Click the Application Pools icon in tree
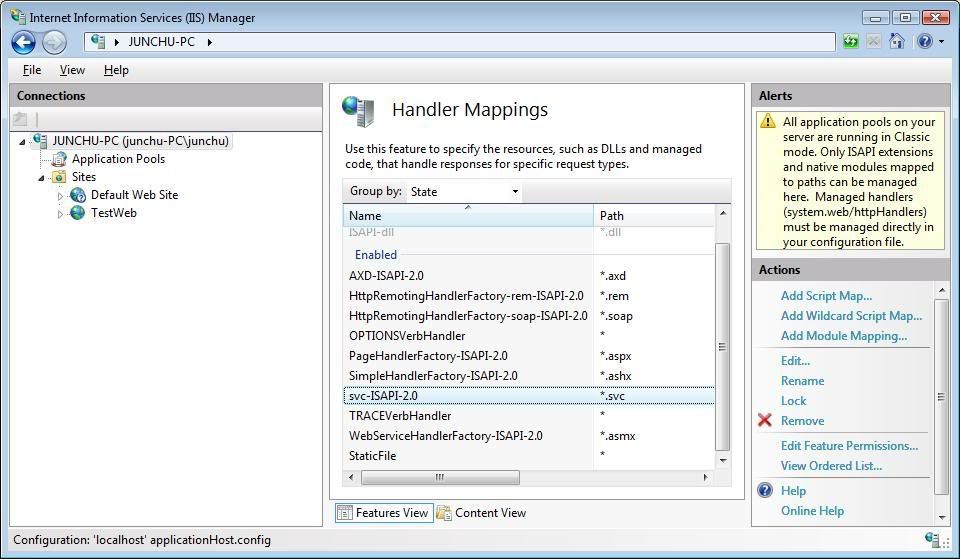Viewport: 960px width, 559px height. tap(59, 159)
